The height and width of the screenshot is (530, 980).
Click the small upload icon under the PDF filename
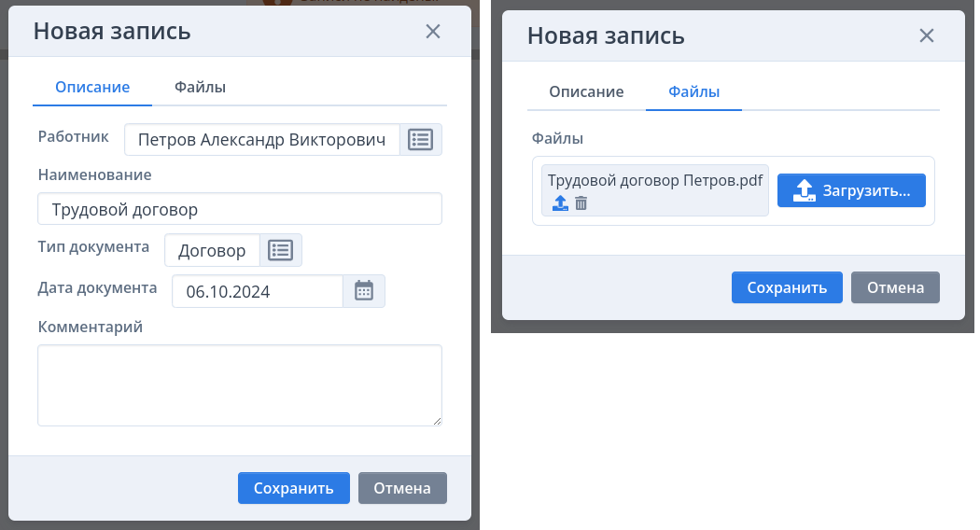[x=560, y=203]
